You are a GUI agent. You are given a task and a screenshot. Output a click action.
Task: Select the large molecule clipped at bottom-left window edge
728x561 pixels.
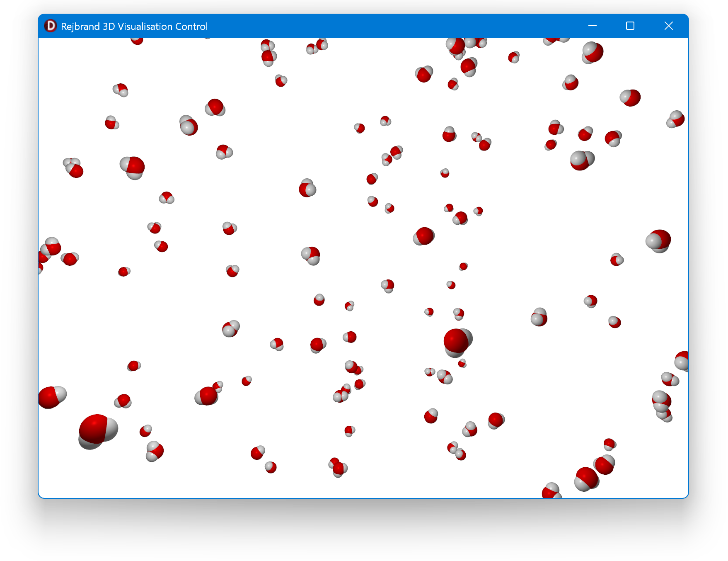(x=51, y=396)
